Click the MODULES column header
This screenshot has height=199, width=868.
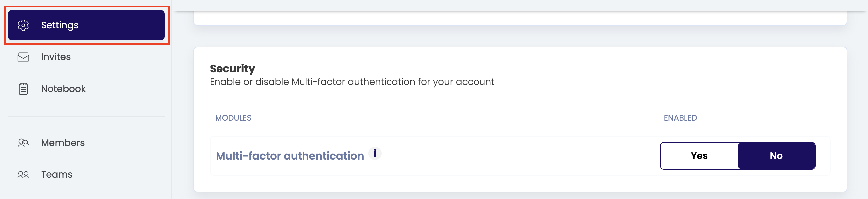tap(233, 118)
